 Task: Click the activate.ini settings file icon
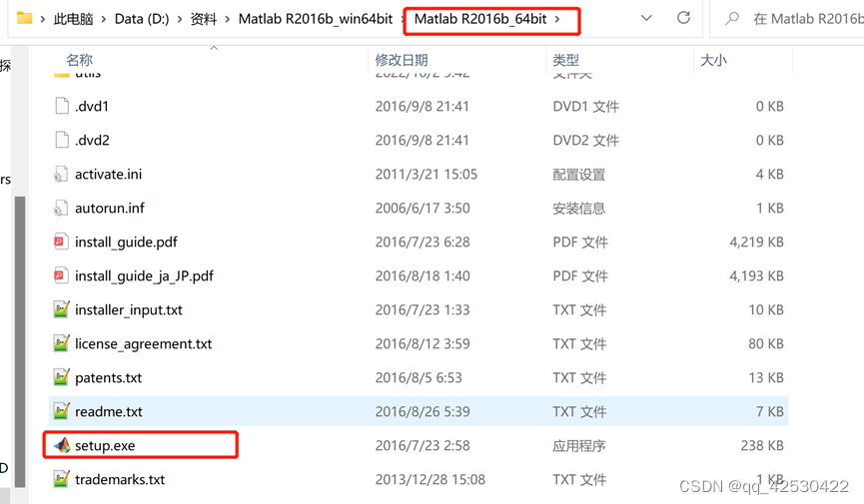coord(61,174)
